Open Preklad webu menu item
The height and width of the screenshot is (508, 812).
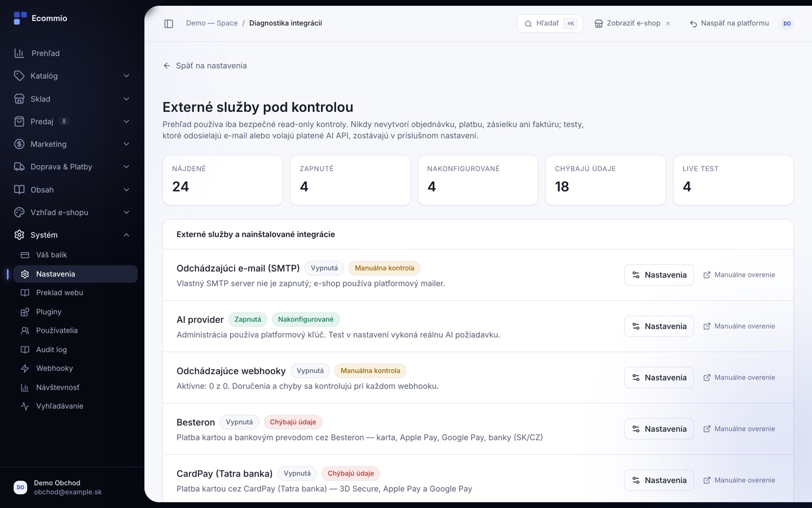[x=76, y=292]
